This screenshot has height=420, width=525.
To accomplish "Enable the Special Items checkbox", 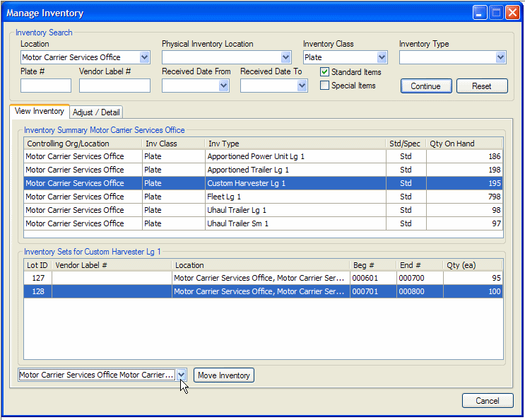I will [325, 86].
